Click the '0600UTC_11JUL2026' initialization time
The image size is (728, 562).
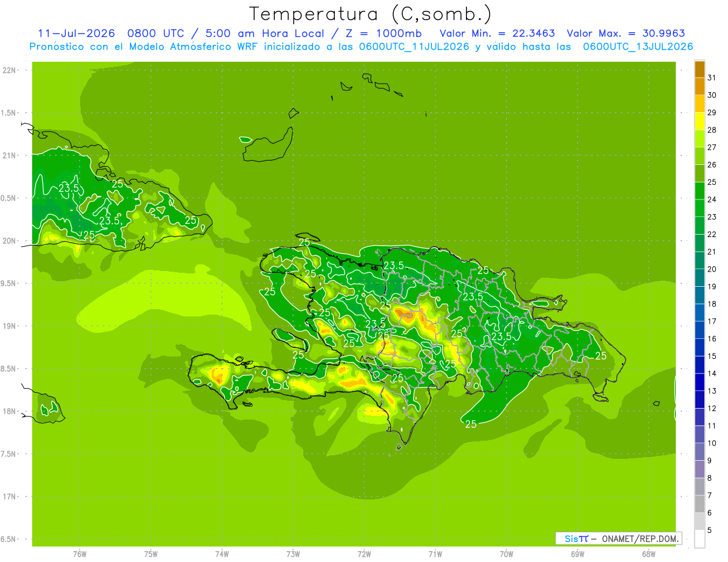pos(414,47)
